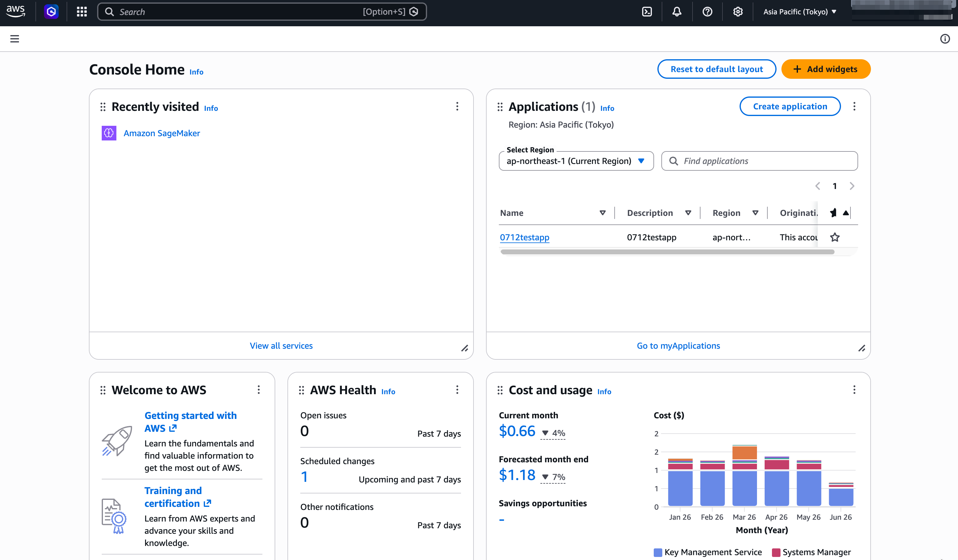Image resolution: width=958 pixels, height=560 pixels.
Task: Sort by the Name column arrow
Action: point(602,213)
